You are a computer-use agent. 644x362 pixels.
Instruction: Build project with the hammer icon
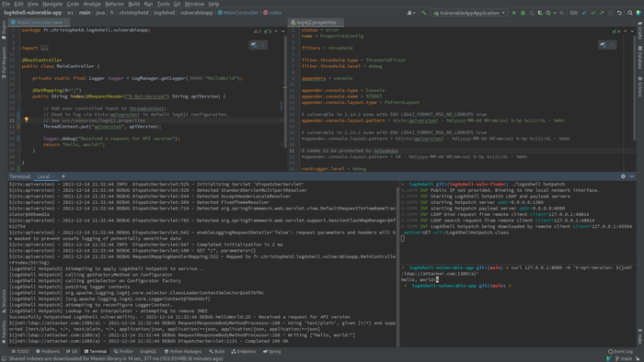[x=423, y=13]
